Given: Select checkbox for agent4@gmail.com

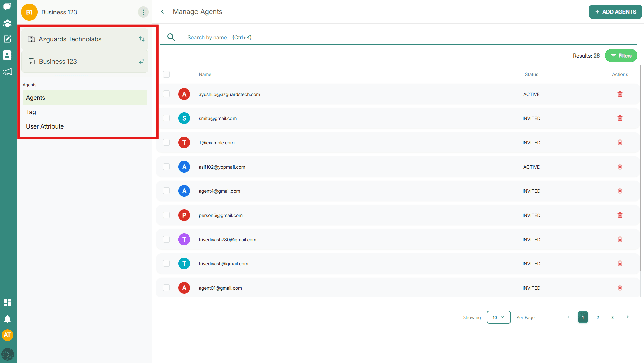Looking at the screenshot, I should pyautogui.click(x=166, y=191).
